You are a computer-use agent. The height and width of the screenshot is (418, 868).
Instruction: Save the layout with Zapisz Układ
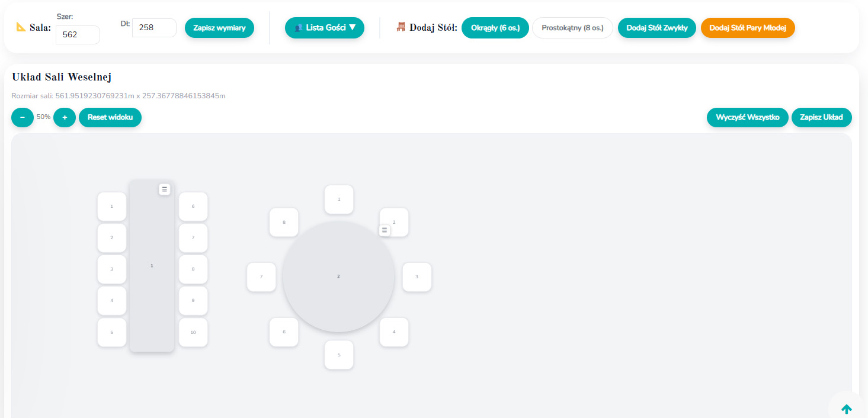(821, 117)
